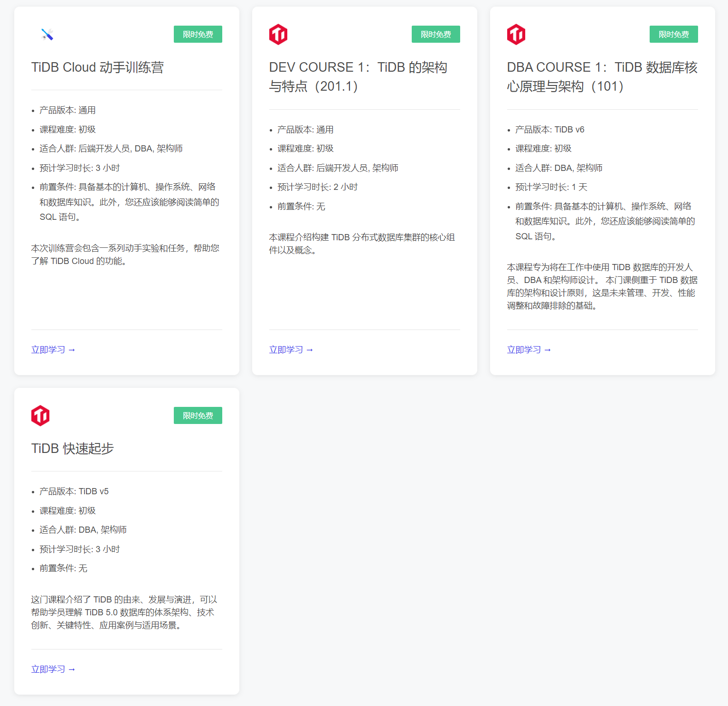Select the title DEV COURSE 1: TiDB 的架构与特点
Viewport: 728px width, 706px height.
coord(359,77)
